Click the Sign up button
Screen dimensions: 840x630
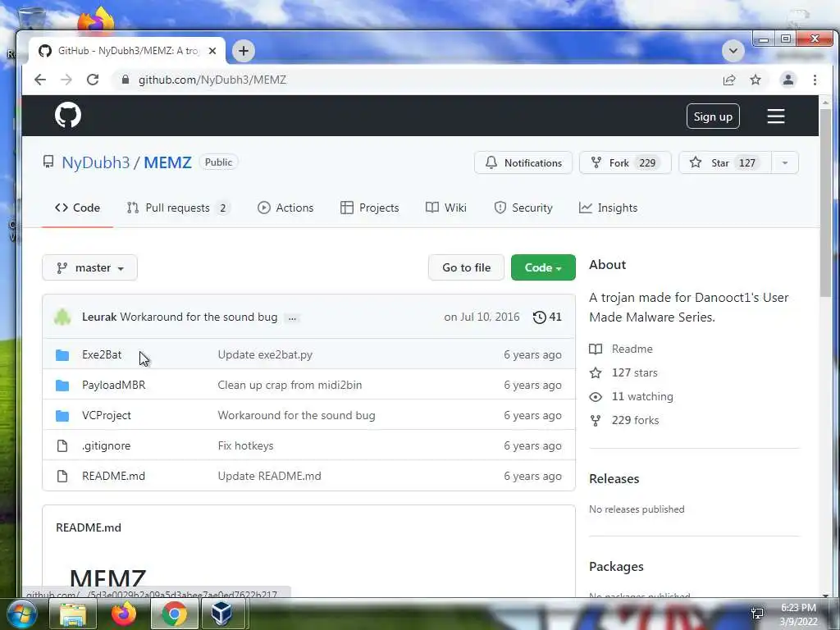pyautogui.click(x=713, y=116)
